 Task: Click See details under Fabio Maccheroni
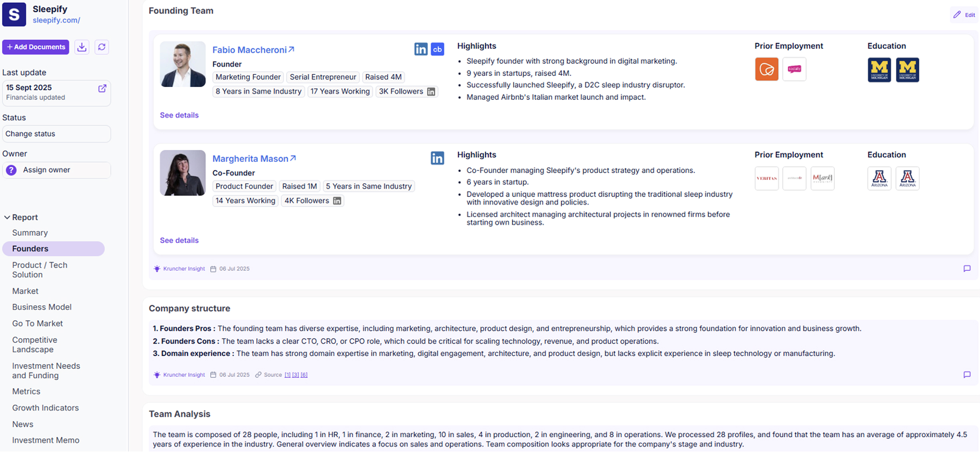179,115
